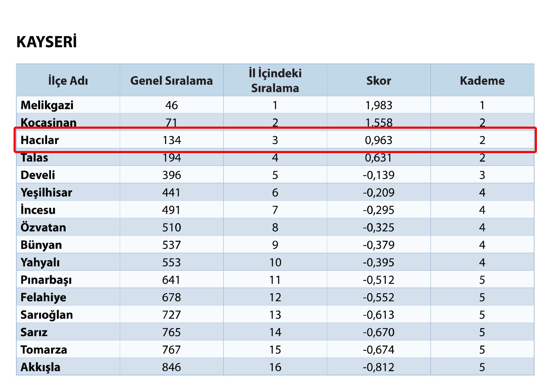Click the İl İçindeki Sıralama header
The image size is (554, 392).
pos(275,81)
